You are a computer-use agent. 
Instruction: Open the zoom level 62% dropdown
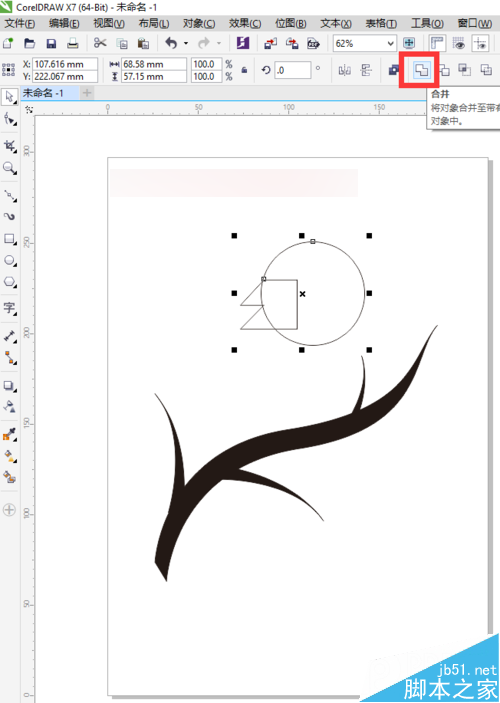point(390,43)
